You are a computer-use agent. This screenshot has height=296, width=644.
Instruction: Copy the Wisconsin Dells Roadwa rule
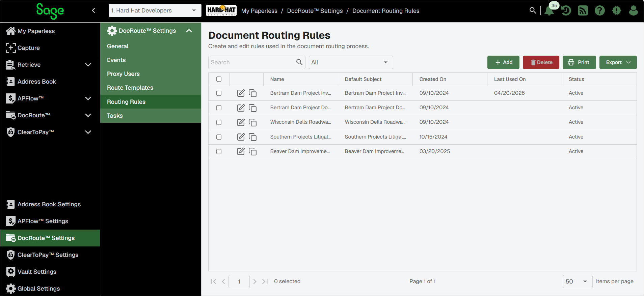[252, 122]
